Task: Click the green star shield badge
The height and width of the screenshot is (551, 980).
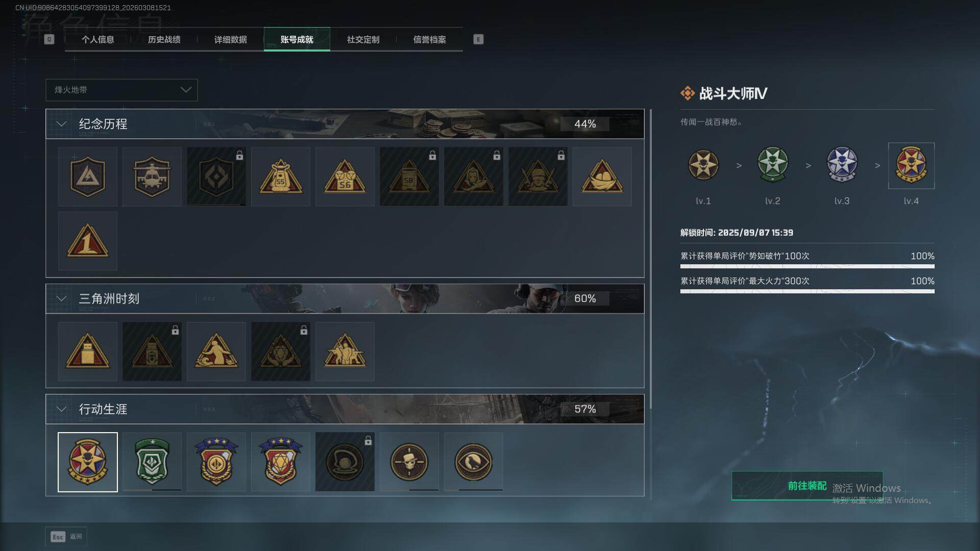Action: (152, 462)
